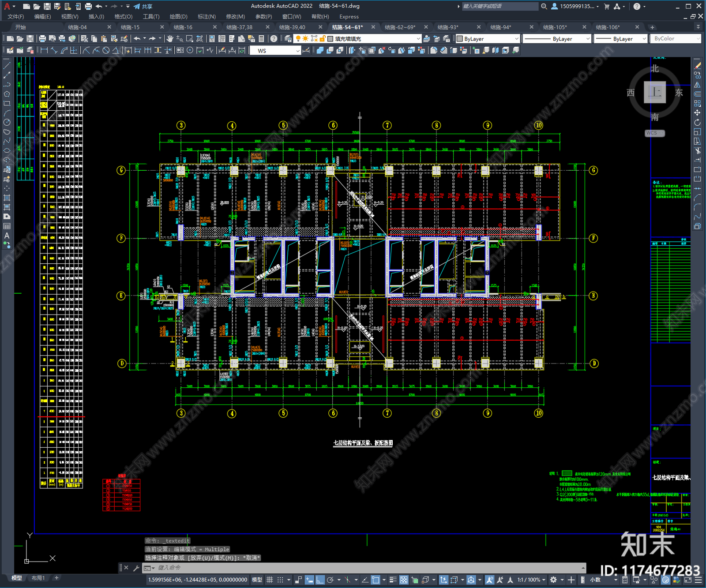The height and width of the screenshot is (588, 706).
Task: Toggle polar tracking in status bar
Action: tap(330, 580)
